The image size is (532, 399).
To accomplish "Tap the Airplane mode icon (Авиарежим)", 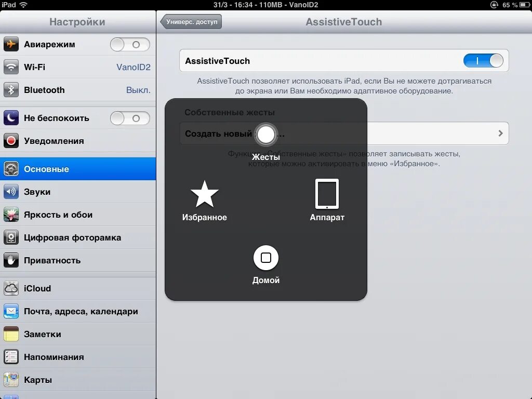I will tap(11, 44).
